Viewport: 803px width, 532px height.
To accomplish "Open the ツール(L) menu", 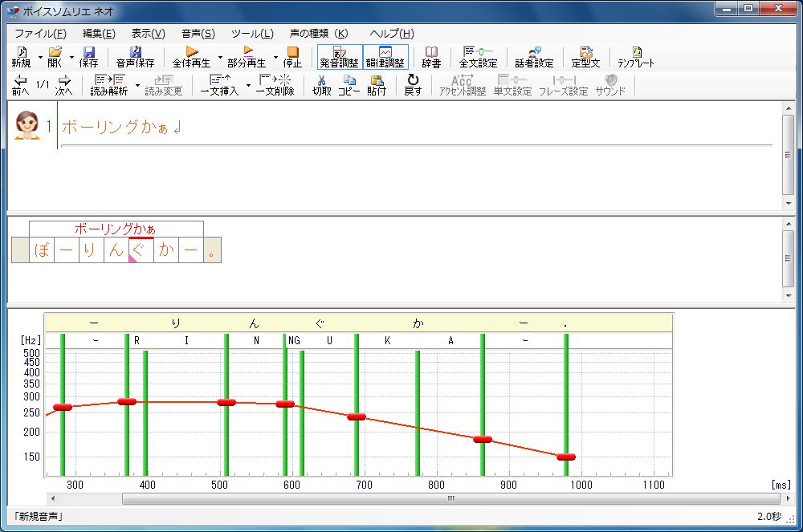I will [252, 33].
